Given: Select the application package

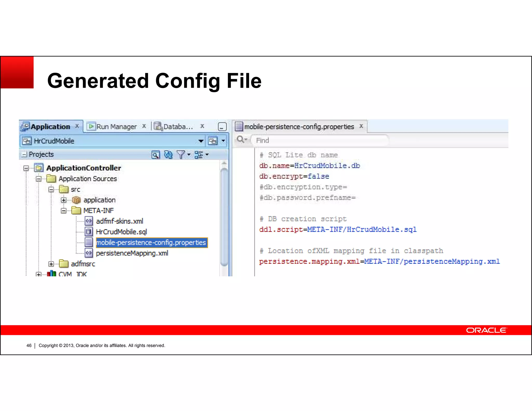Looking at the screenshot, I should click(x=99, y=200).
